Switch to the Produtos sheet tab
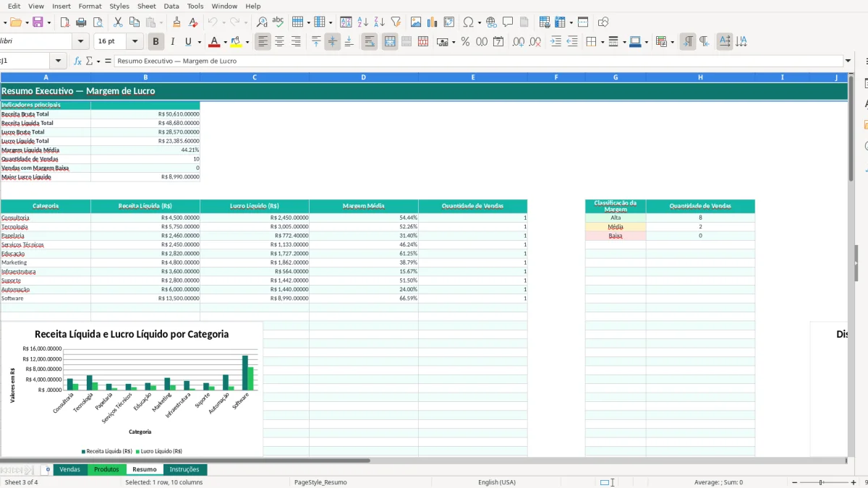 pos(106,469)
